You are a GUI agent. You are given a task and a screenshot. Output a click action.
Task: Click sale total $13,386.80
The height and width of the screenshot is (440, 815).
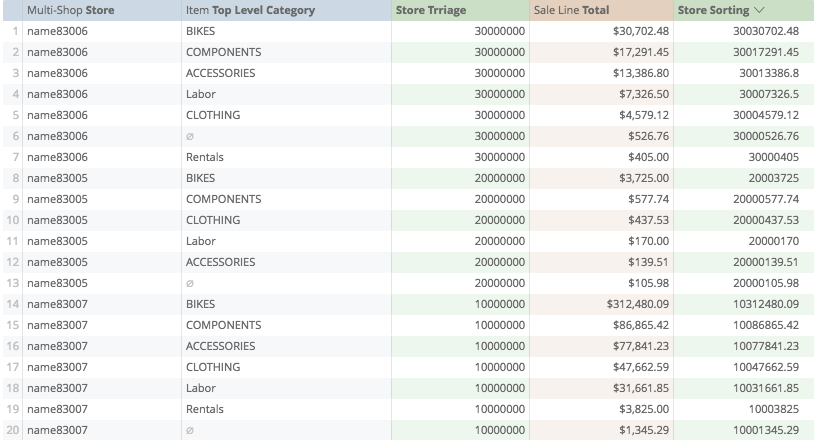coord(641,73)
